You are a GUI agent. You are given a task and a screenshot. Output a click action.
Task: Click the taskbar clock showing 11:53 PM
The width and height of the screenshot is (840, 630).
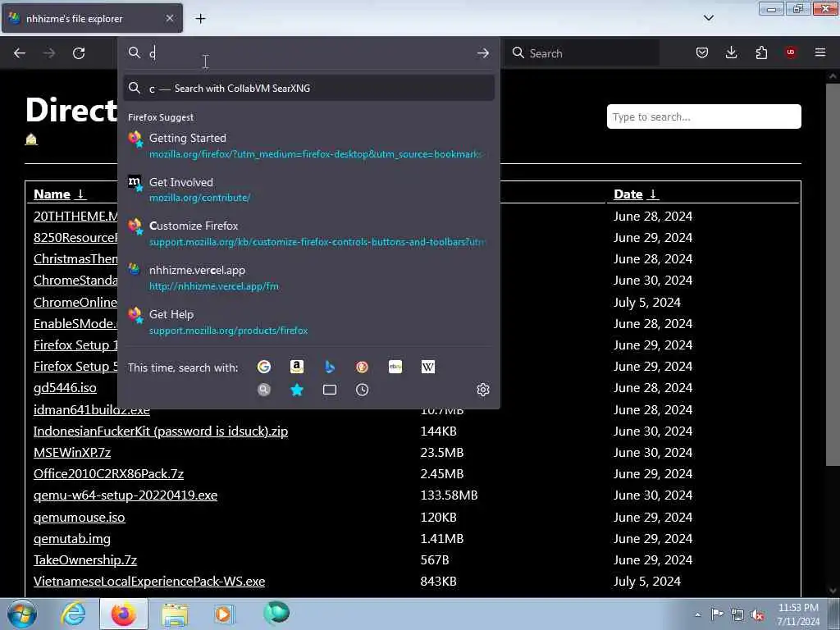[x=798, y=614]
